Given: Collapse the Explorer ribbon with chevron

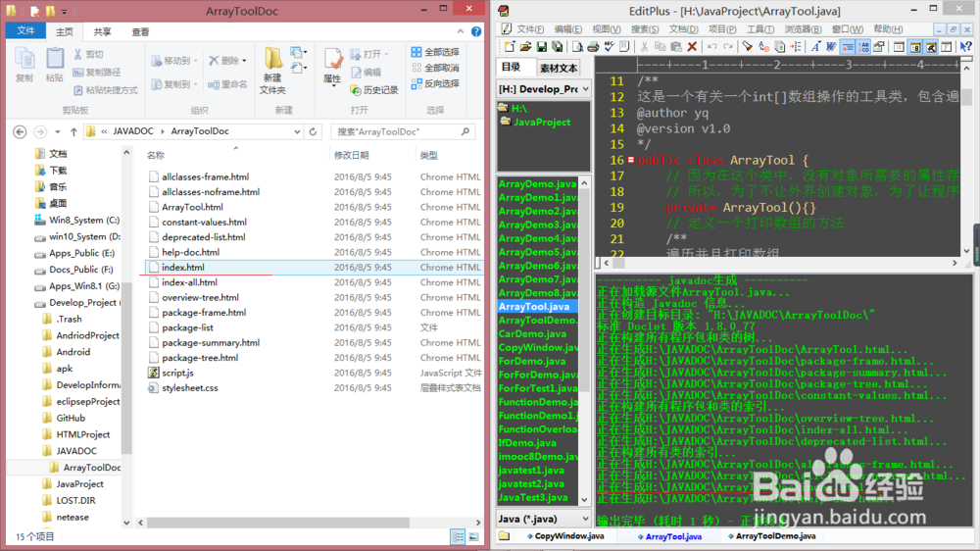Looking at the screenshot, I should [461, 31].
